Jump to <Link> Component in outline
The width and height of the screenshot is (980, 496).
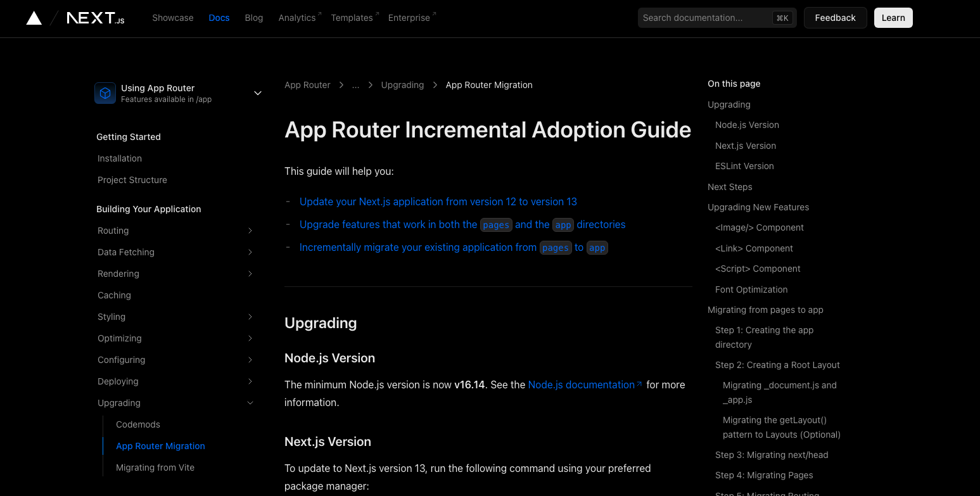click(x=754, y=248)
